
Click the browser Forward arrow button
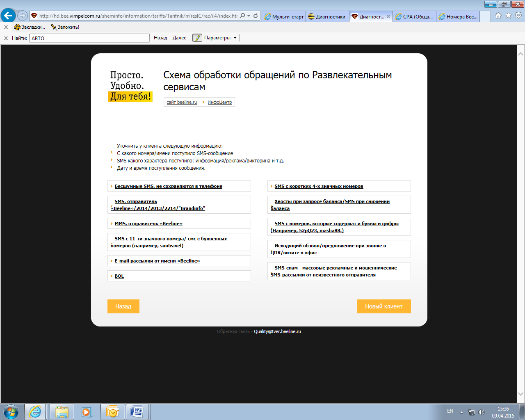click(23, 16)
